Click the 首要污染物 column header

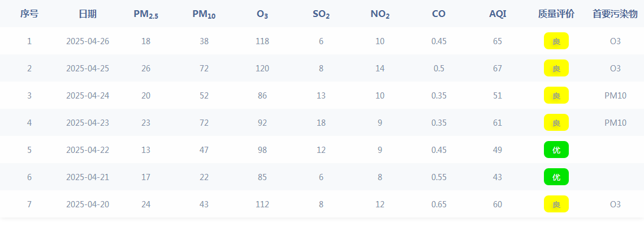[615, 14]
